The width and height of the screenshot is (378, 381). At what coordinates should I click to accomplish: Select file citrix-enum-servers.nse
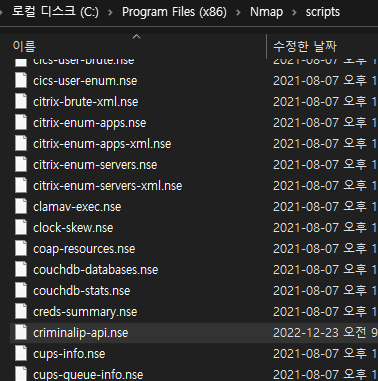click(x=95, y=165)
